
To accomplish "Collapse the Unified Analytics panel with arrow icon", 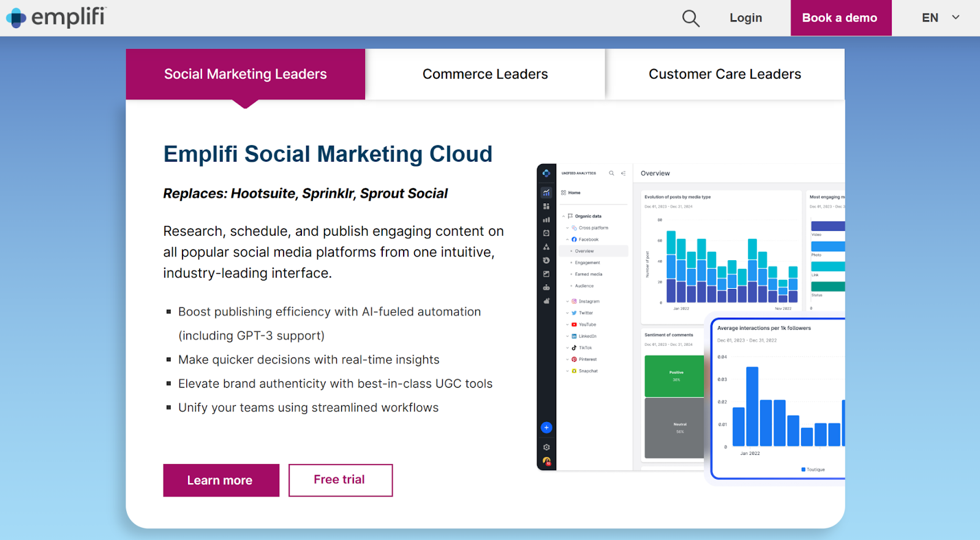I will click(623, 173).
